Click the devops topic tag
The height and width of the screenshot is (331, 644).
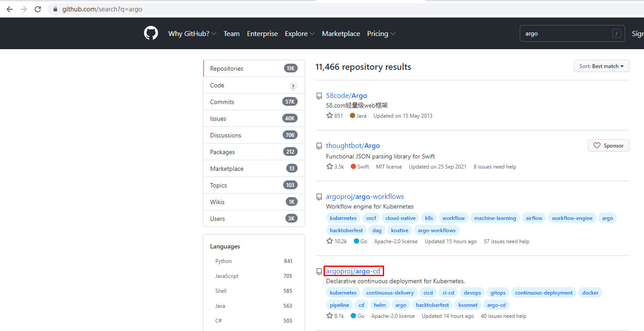[x=472, y=293]
